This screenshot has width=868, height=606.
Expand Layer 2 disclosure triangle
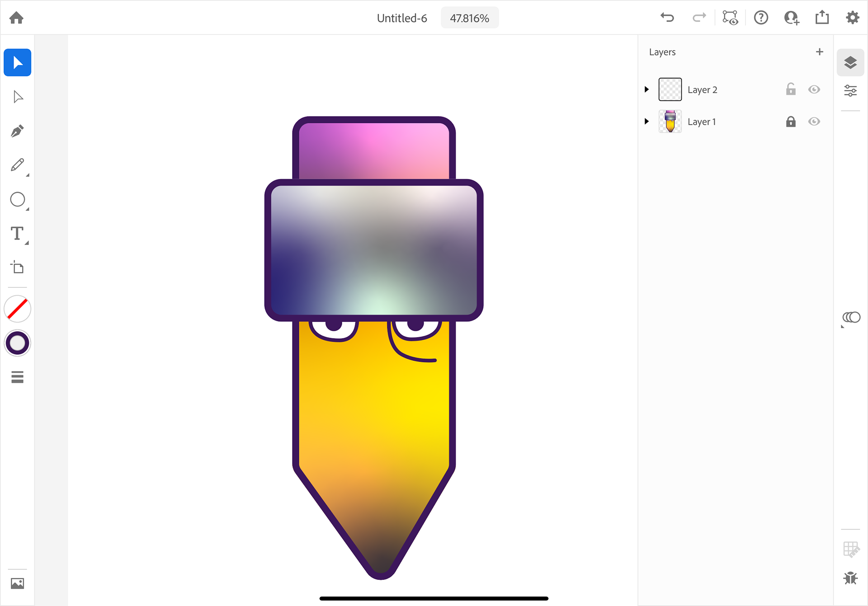[646, 89]
